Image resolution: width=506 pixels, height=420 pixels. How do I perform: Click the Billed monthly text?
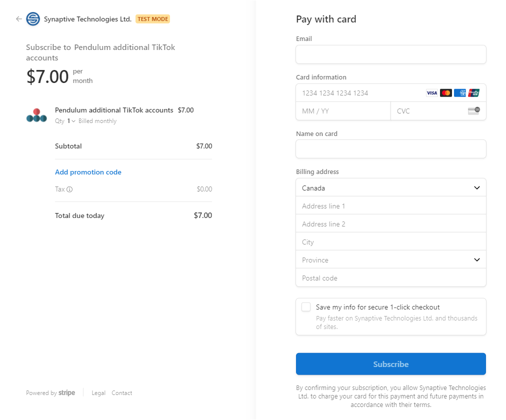(97, 121)
